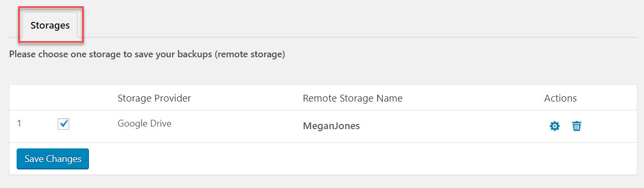The height and width of the screenshot is (188, 644).
Task: Configure MeganJones using the cog icon
Action: pyautogui.click(x=555, y=126)
